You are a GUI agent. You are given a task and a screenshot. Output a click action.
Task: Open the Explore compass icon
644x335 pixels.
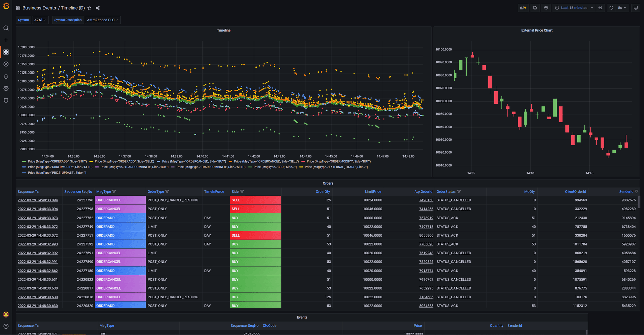pyautogui.click(x=6, y=64)
